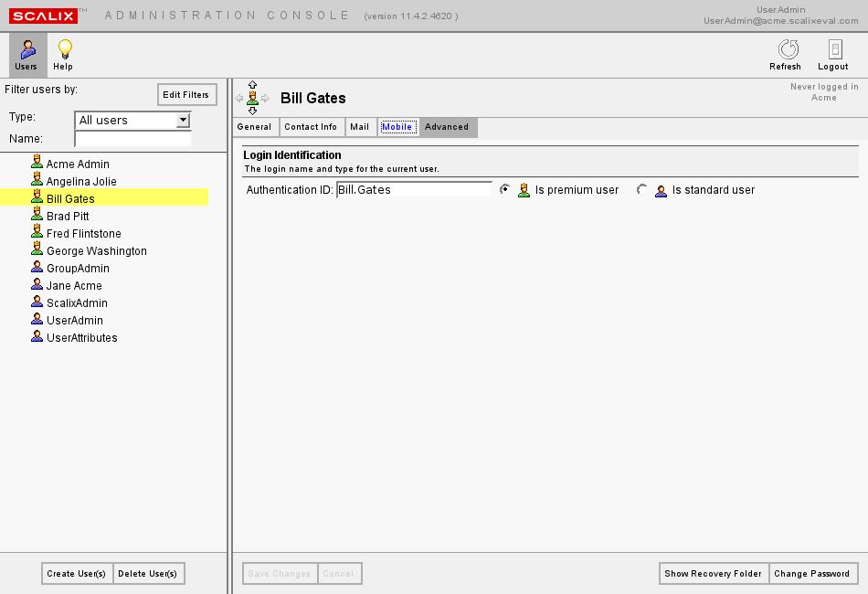868x594 pixels.
Task: Go to next user with down arrow
Action: (x=253, y=111)
